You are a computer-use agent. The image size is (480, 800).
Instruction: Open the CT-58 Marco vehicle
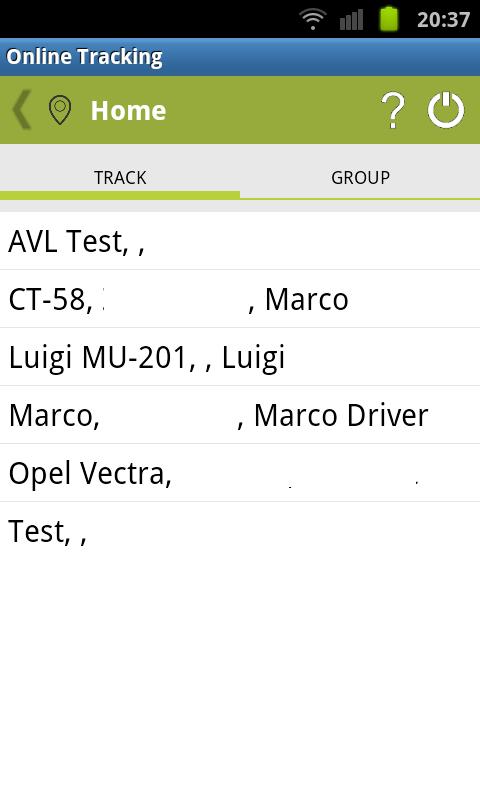click(240, 299)
